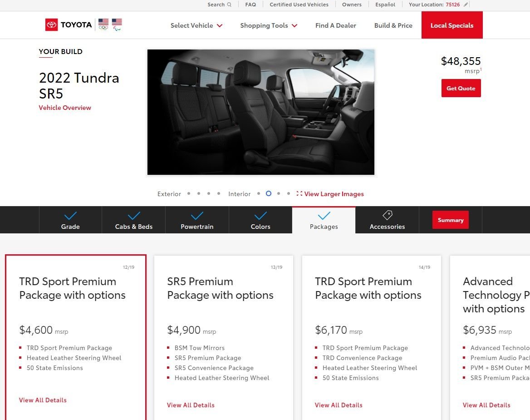Go to the Grade step tab

click(x=70, y=220)
